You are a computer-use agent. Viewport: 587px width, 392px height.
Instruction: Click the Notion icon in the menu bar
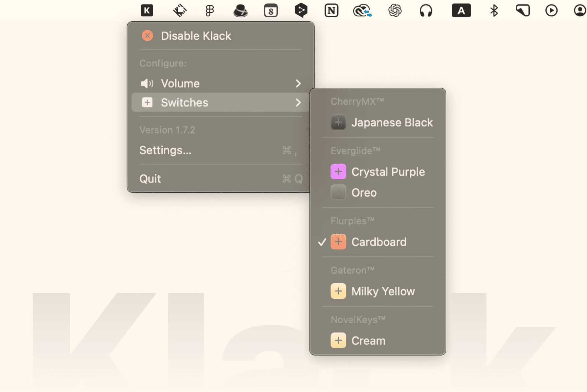click(331, 10)
